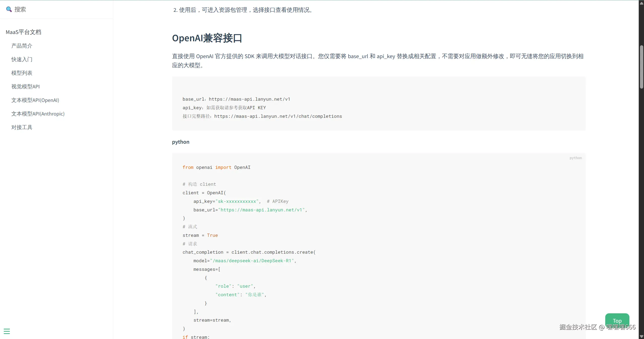This screenshot has height=339, width=644.
Task: Click the OpenAI兼容接口 heading
Action: pos(207,38)
